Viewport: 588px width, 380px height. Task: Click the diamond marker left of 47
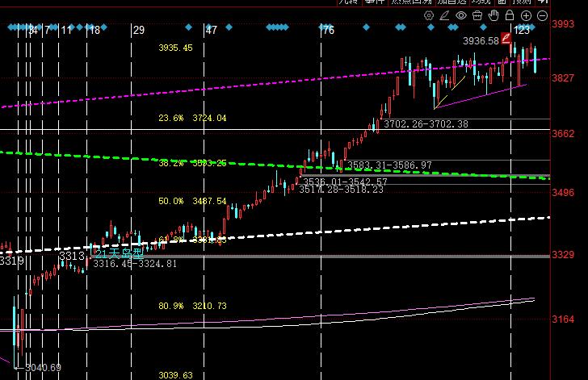[189, 27]
